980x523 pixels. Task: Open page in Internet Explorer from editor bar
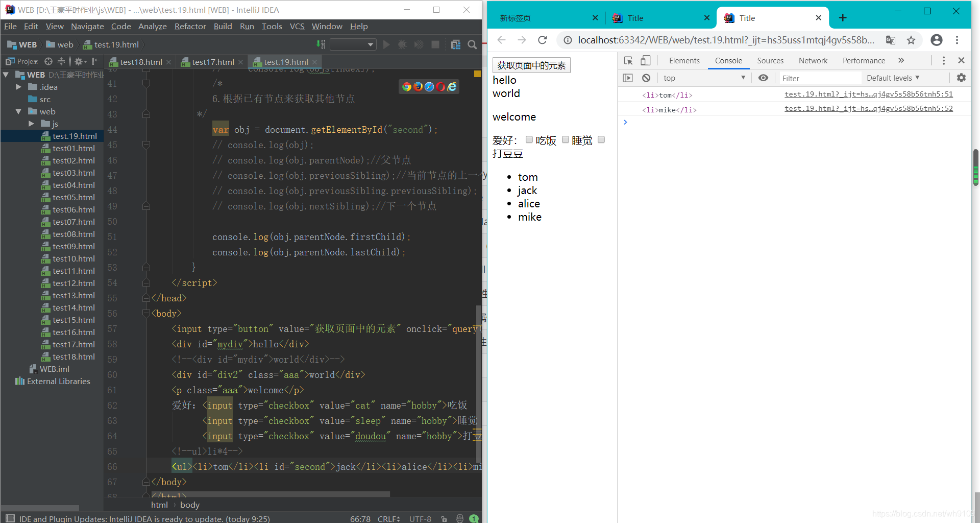452,87
